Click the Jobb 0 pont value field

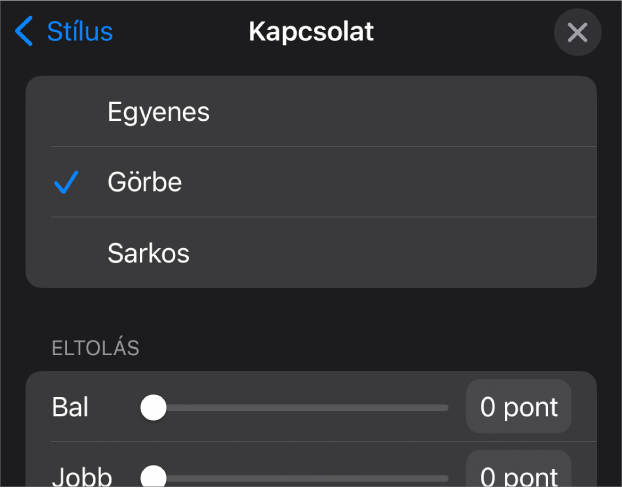click(x=518, y=474)
